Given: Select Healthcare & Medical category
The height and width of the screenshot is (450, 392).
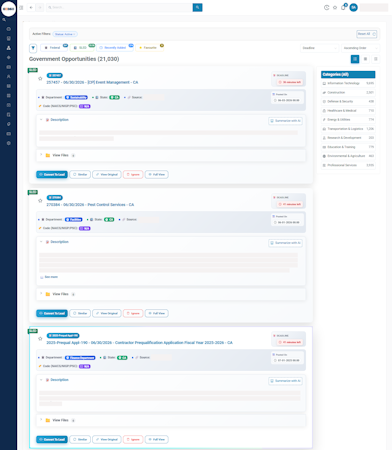Looking at the screenshot, I should [x=348, y=111].
